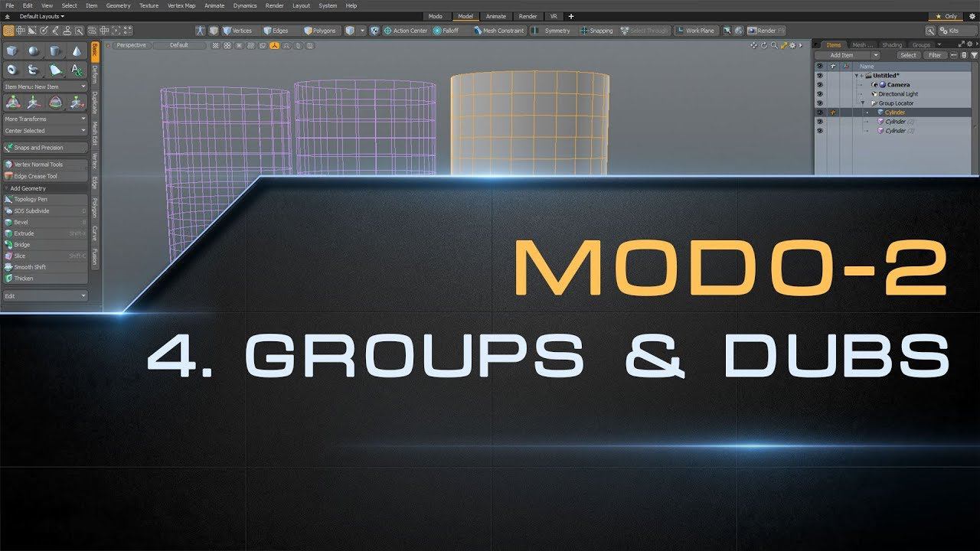Click the viewport zoom magnifier icon
This screenshot has height=551, width=980.
coord(774,45)
